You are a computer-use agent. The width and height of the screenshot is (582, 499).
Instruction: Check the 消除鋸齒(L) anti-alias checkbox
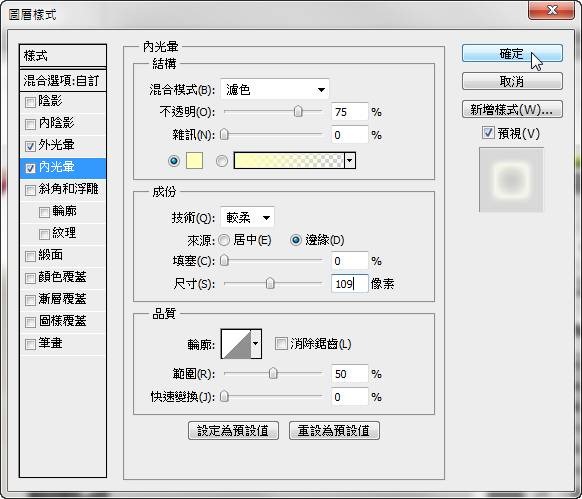[281, 343]
